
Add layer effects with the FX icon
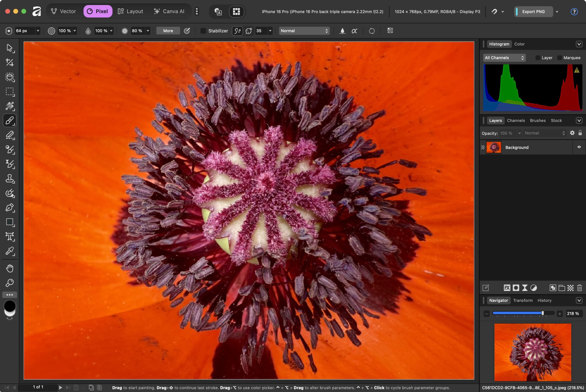(507, 288)
